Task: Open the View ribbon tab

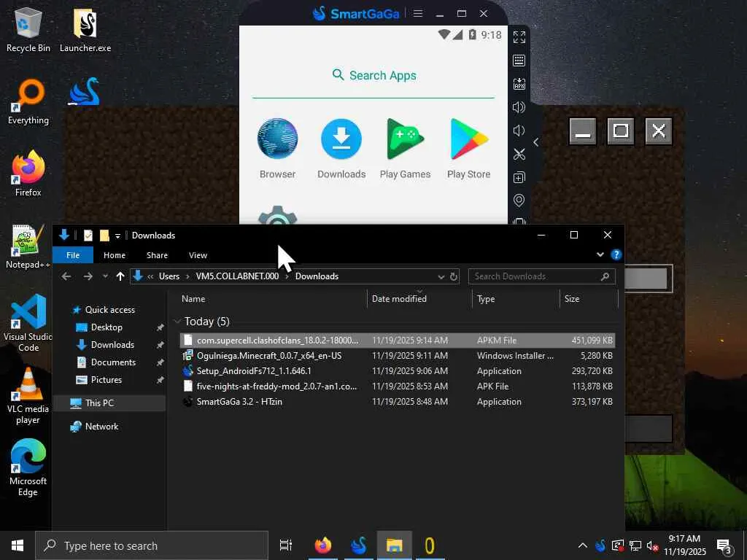Action: pyautogui.click(x=198, y=255)
